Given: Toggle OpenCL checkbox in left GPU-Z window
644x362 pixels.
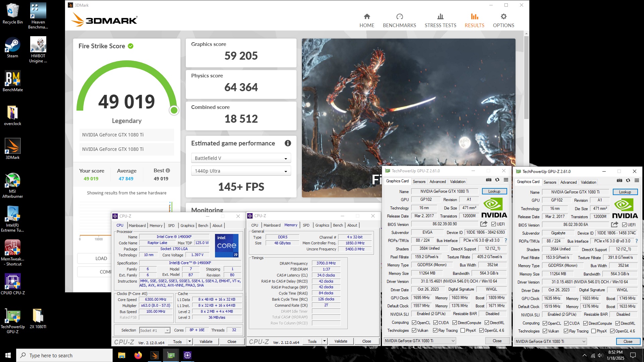Looking at the screenshot, I should tap(414, 323).
